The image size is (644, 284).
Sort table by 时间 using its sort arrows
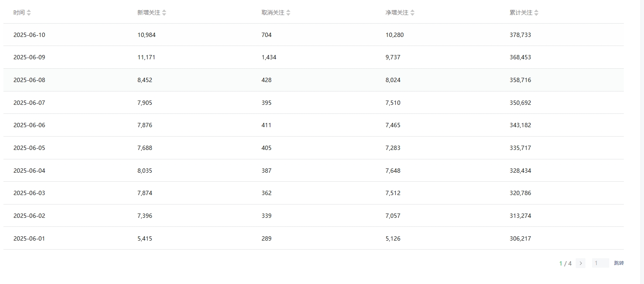pos(29,13)
